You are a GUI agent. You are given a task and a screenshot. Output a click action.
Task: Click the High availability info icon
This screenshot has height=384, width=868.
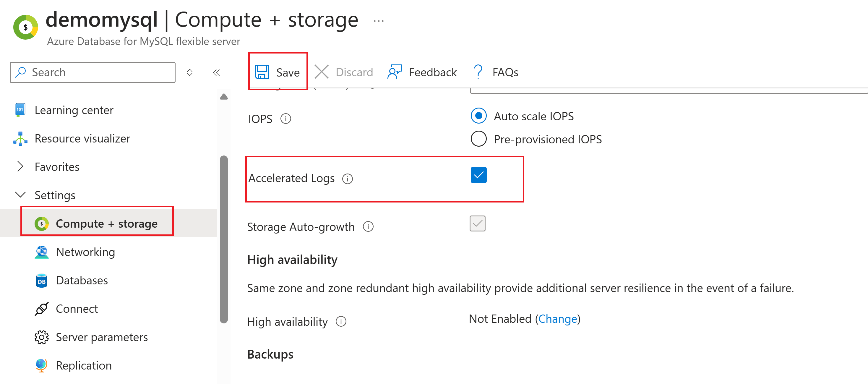pos(341,321)
